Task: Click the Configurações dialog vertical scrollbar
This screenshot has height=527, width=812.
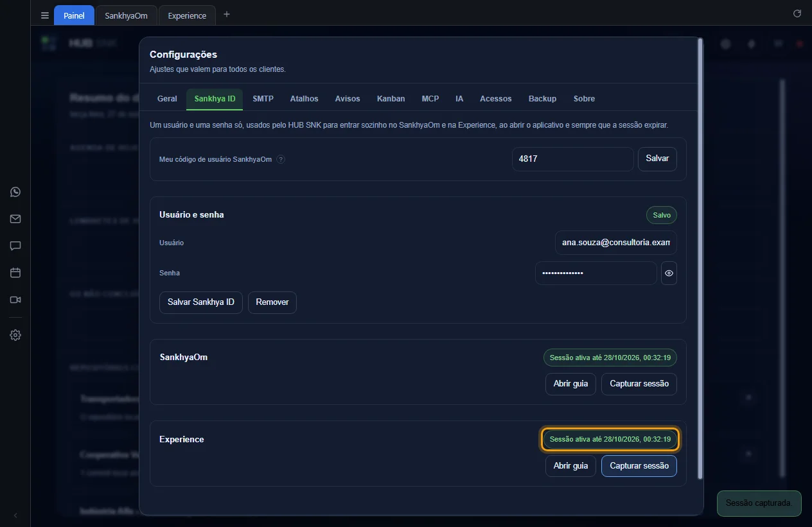Action: [x=700, y=258]
